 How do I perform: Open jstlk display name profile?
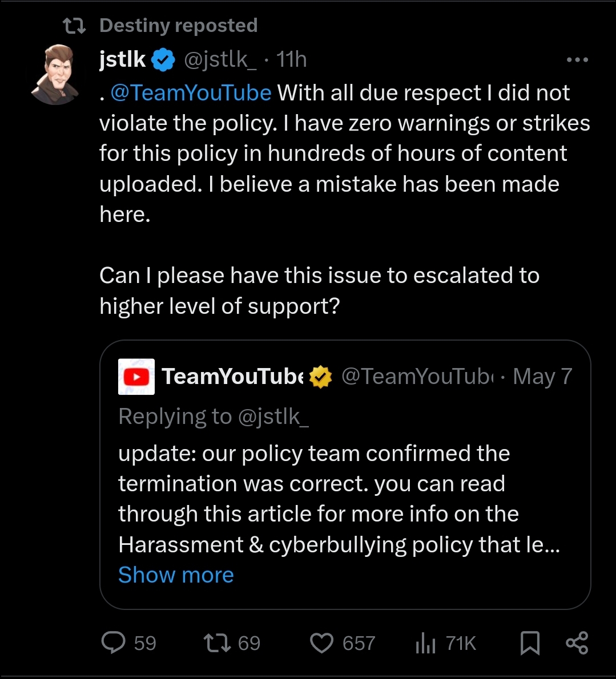[123, 60]
